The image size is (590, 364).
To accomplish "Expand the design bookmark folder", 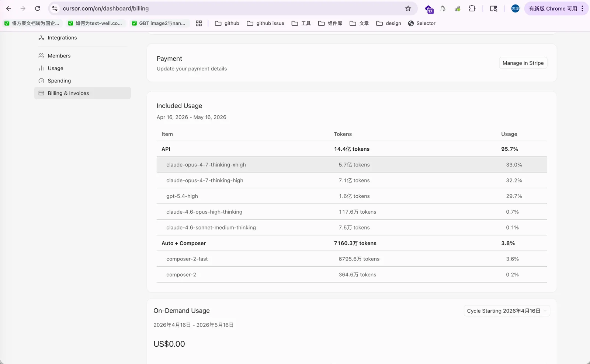I will pyautogui.click(x=389, y=23).
